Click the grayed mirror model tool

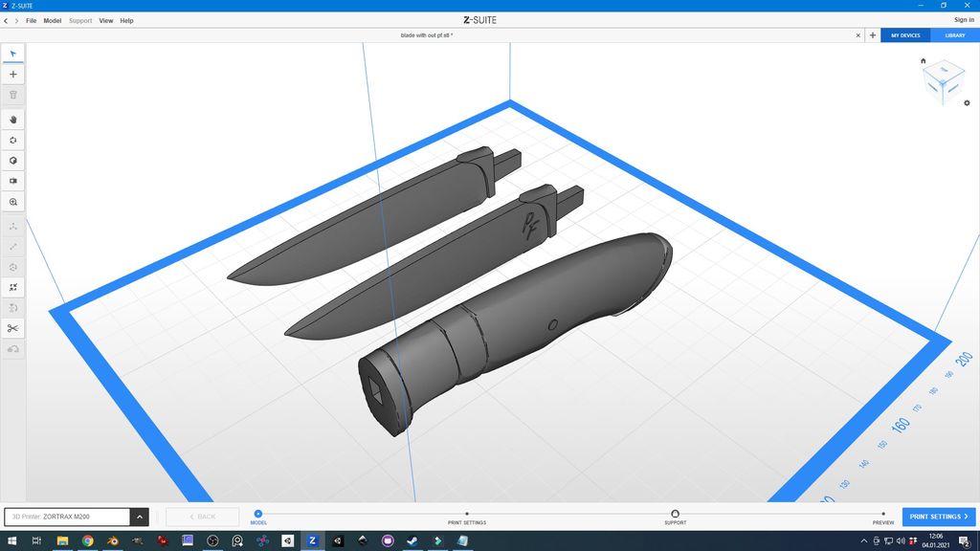pyautogui.click(x=13, y=308)
